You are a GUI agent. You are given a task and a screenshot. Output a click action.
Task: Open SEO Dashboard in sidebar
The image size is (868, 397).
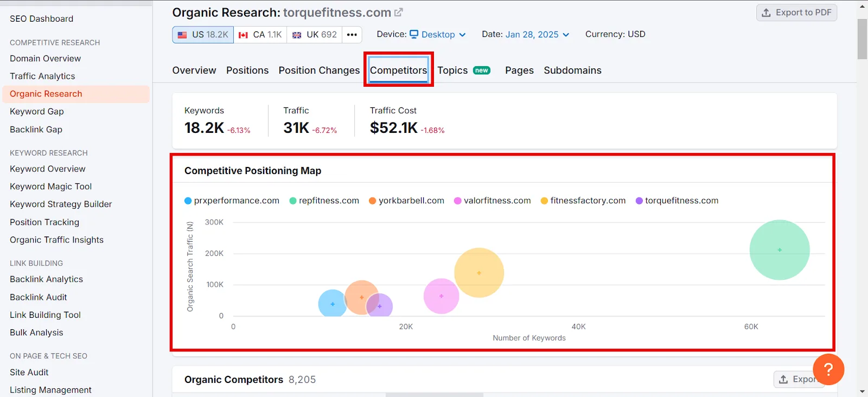41,18
